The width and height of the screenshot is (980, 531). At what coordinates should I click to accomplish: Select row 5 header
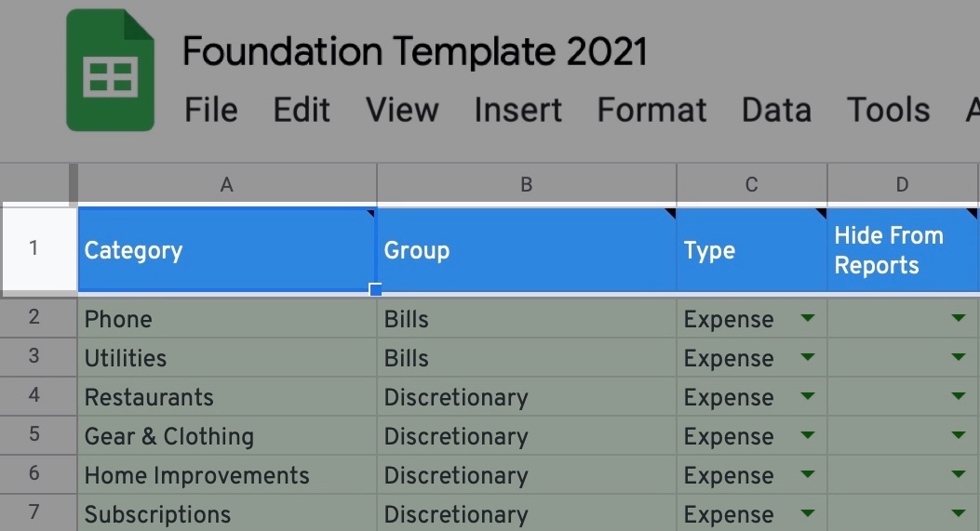(x=34, y=435)
